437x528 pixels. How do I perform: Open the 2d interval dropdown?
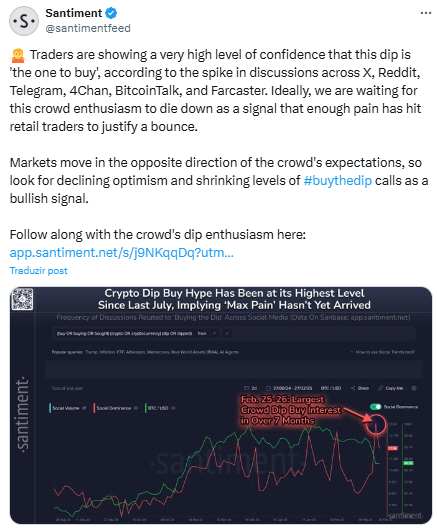(250, 388)
